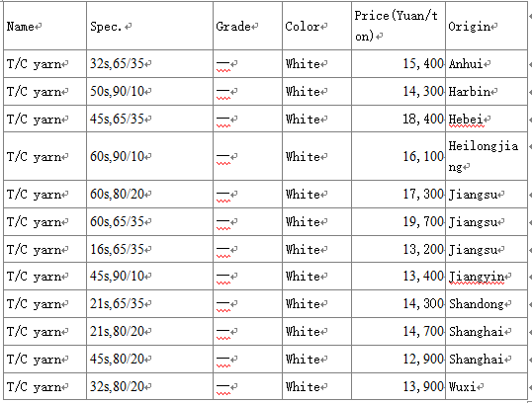Screen dimensions: 532x403
Task: Click the Harbin origin cell
Action: (x=487, y=92)
